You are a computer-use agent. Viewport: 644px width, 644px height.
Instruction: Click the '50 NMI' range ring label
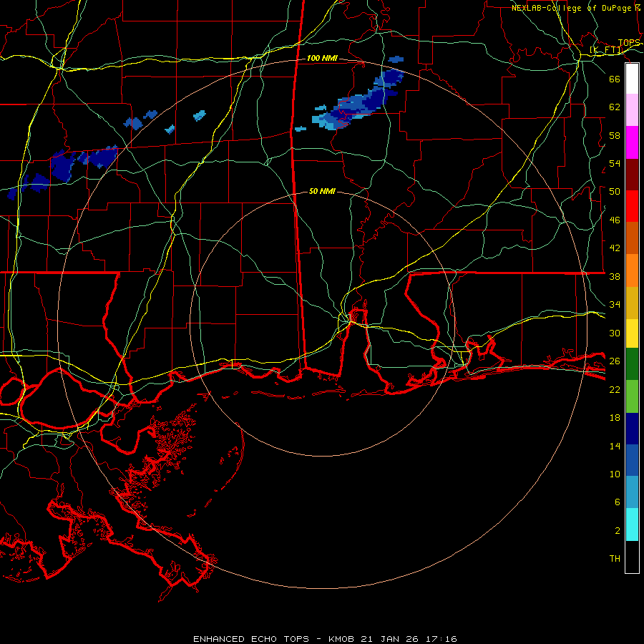pos(322,191)
